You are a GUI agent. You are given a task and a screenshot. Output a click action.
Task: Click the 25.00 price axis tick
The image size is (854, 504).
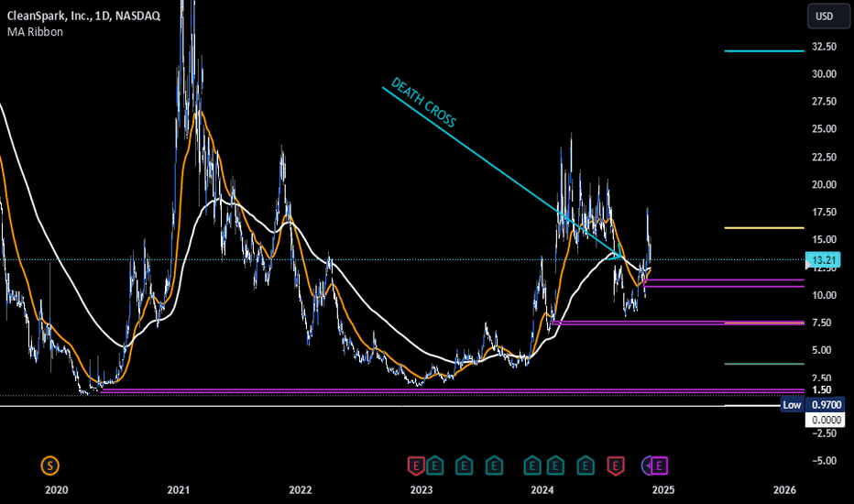click(824, 129)
